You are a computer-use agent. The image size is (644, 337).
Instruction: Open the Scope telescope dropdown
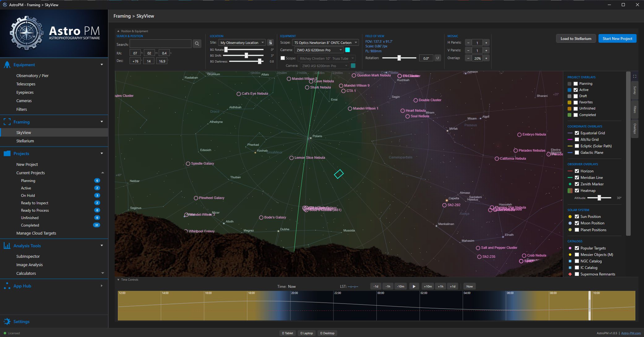(325, 43)
